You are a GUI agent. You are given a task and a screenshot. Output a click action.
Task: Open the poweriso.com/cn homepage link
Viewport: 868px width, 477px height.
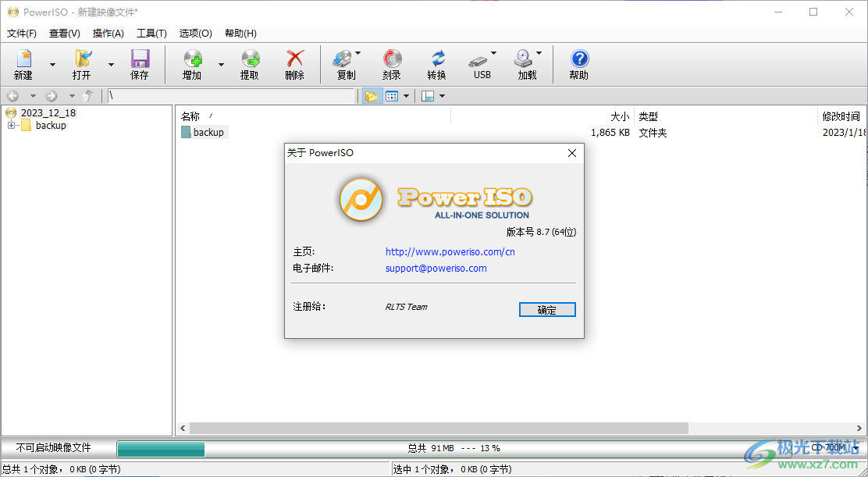[450, 252]
